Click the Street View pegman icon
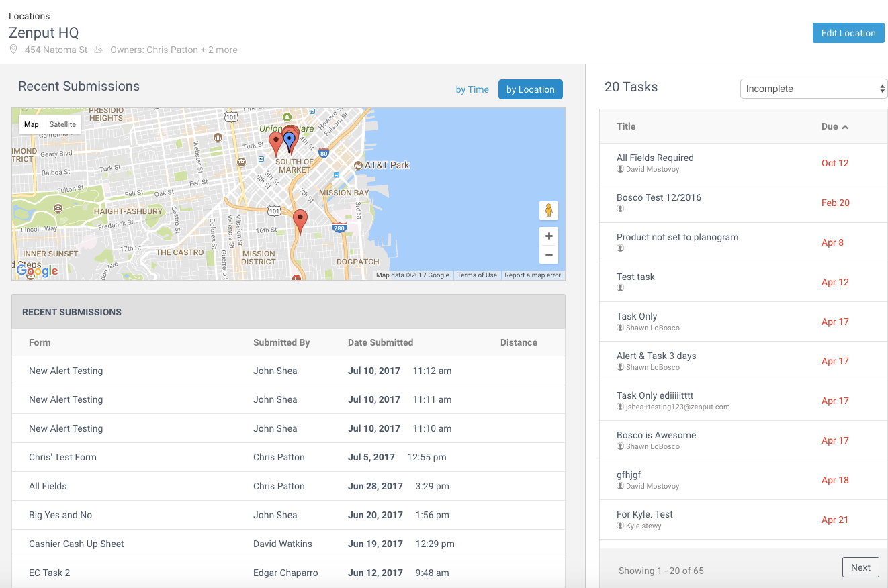This screenshot has width=888, height=588. point(549,211)
